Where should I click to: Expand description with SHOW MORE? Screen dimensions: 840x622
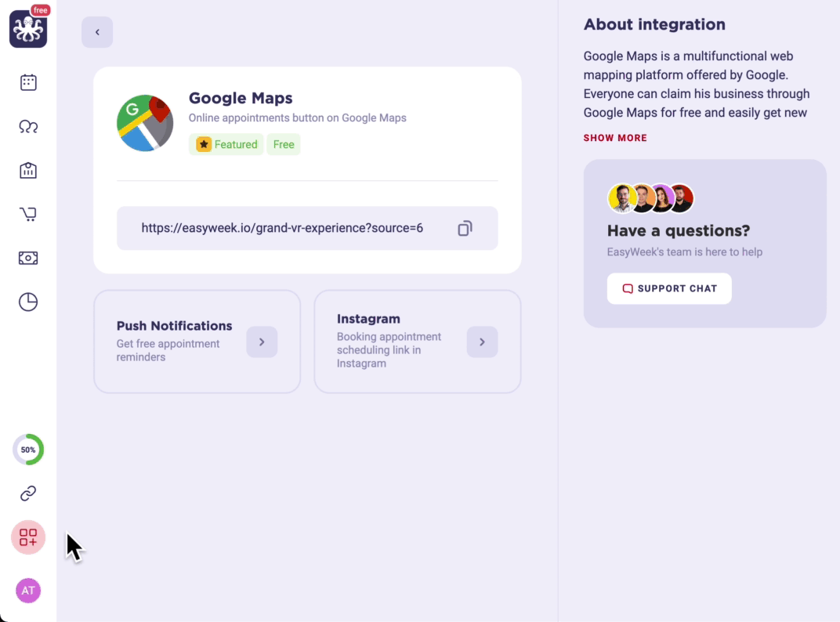pyautogui.click(x=615, y=138)
